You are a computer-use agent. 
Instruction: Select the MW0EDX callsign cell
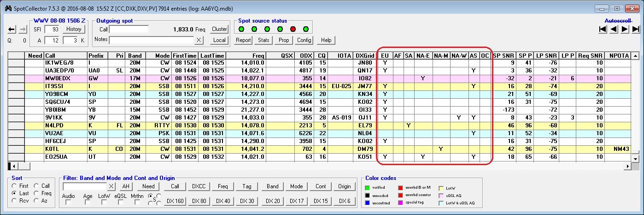point(65,79)
